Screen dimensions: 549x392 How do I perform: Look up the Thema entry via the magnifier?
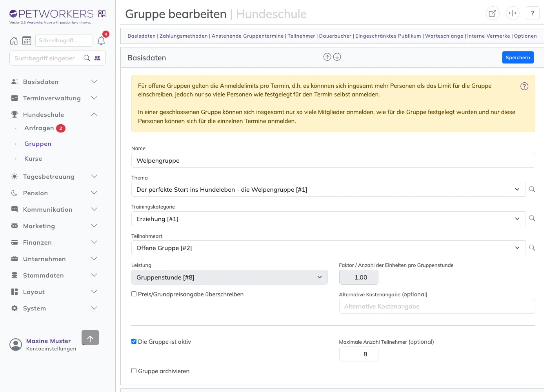pyautogui.click(x=532, y=189)
